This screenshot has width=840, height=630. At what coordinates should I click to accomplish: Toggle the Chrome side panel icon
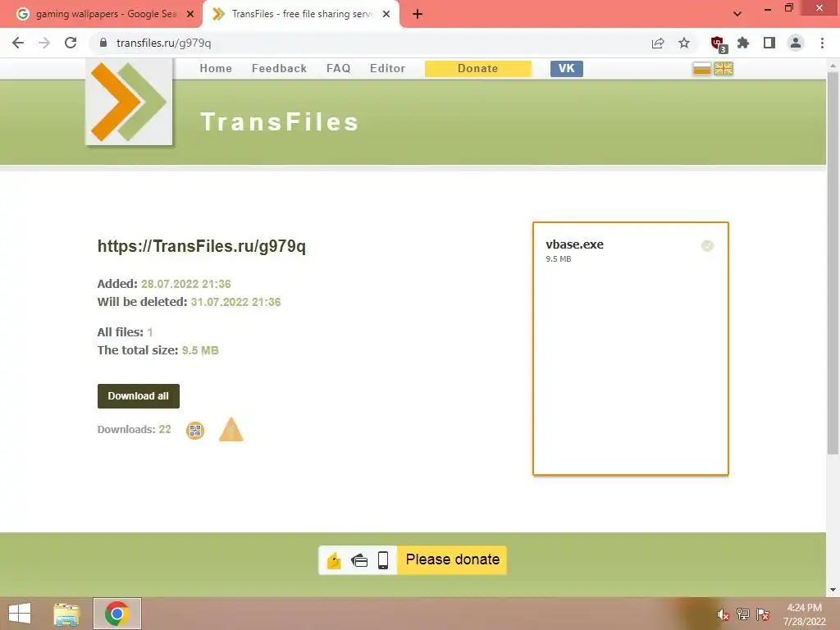[x=769, y=43]
